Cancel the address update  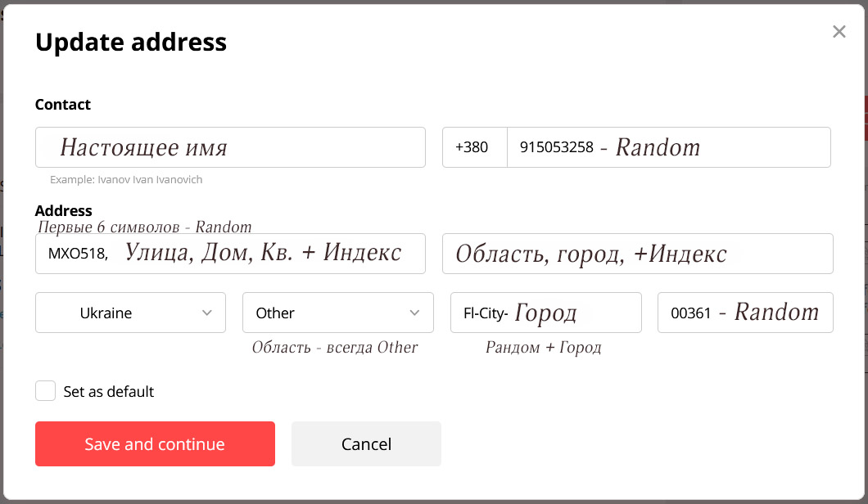pos(366,443)
